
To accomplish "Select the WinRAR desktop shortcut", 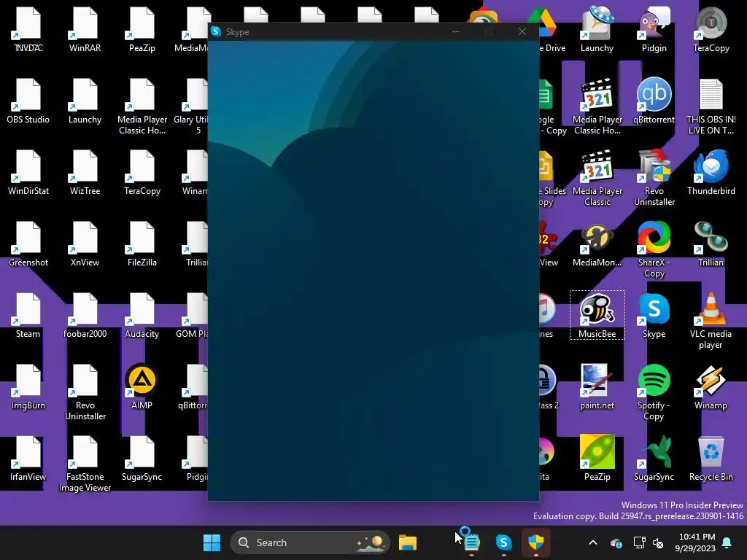I will click(85, 29).
